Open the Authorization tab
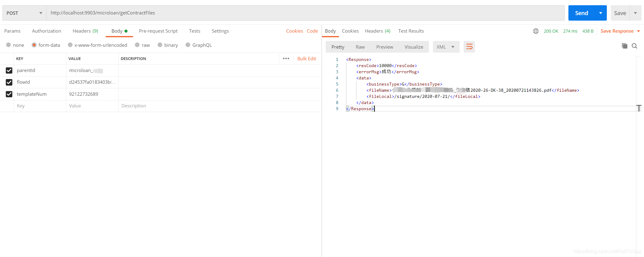644x257 pixels. coord(46,31)
